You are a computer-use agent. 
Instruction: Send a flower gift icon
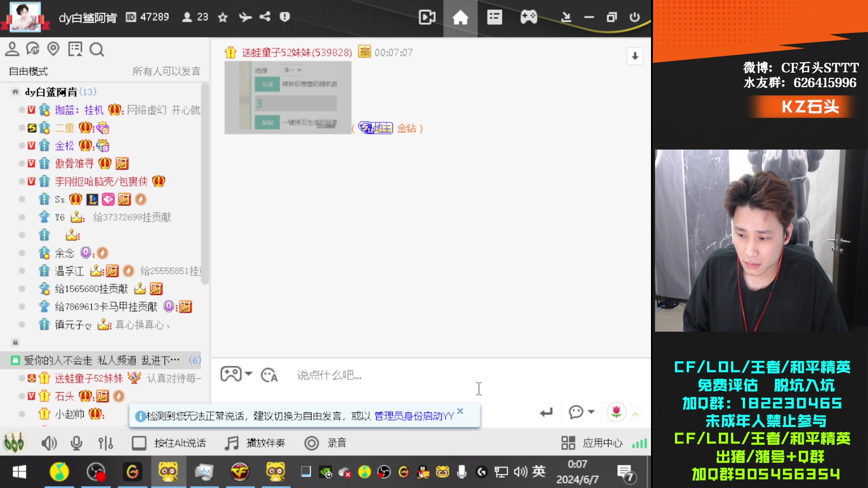point(616,412)
